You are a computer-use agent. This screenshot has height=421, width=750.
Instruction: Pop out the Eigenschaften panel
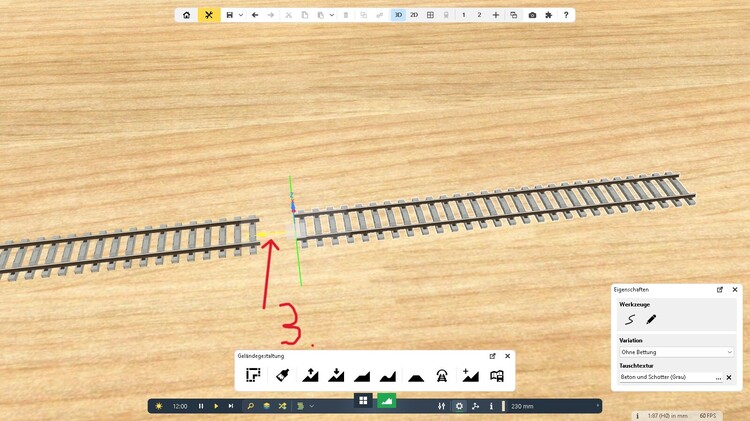click(x=720, y=290)
